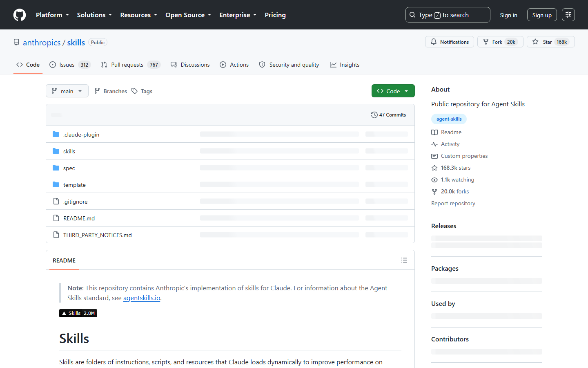Click the .claude-plugin folder icon
This screenshot has width=588, height=368.
point(56,134)
